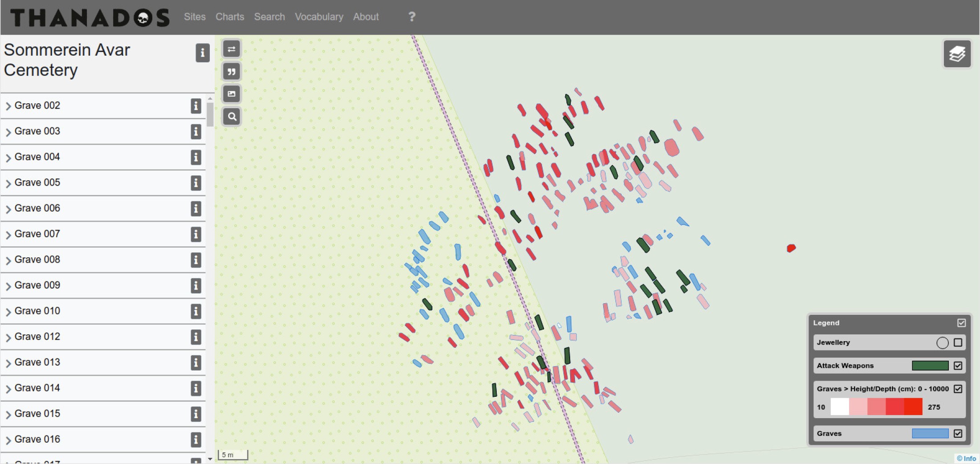Screen dimensions: 980x464
Task: Click the layers icon on the map
Action: pyautogui.click(x=956, y=54)
